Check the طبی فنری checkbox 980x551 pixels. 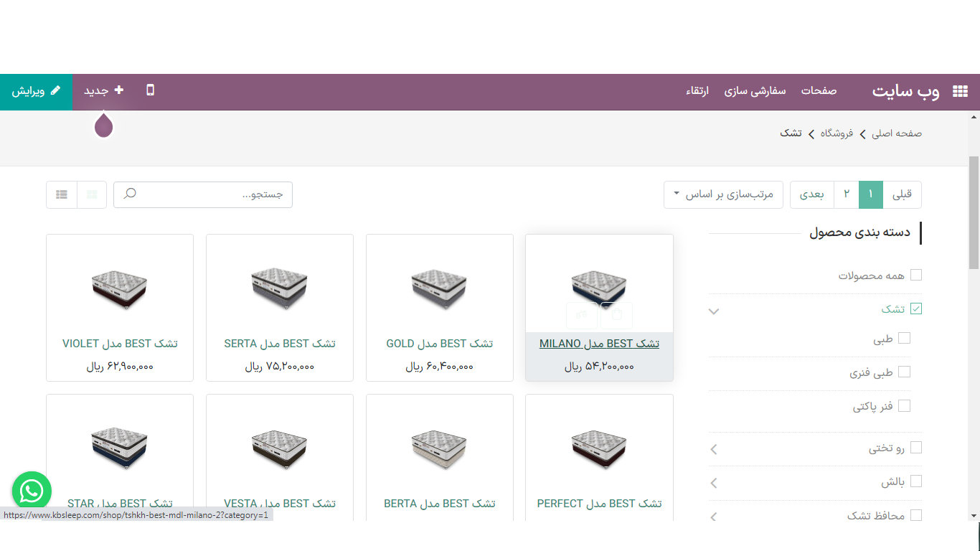click(x=905, y=372)
